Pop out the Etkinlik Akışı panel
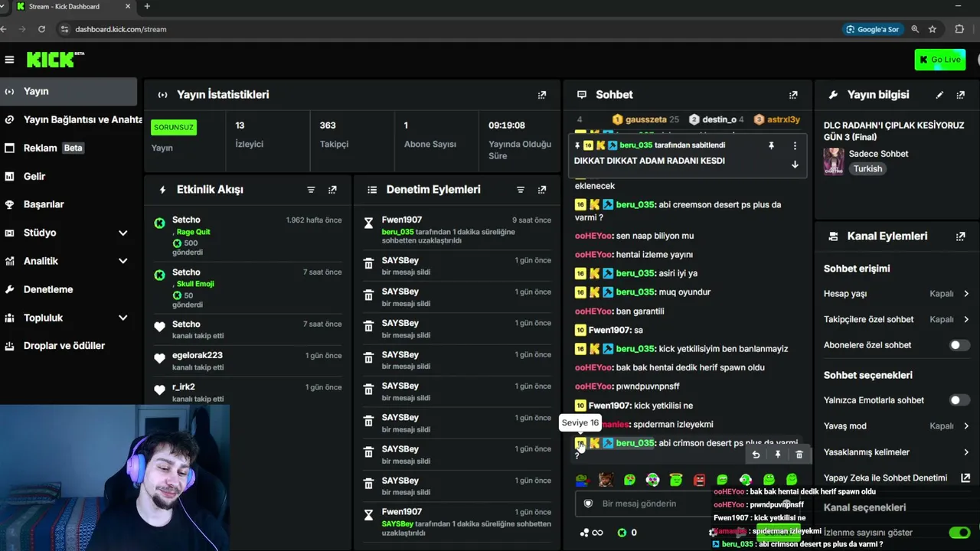Screen dimensions: 980x551 (332, 190)
